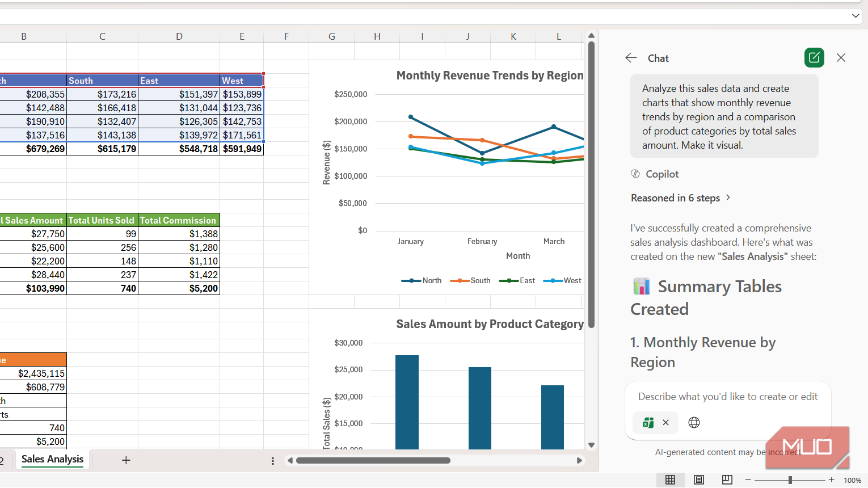
Task: Click the vertical scrollbar up arrow
Action: tap(591, 36)
